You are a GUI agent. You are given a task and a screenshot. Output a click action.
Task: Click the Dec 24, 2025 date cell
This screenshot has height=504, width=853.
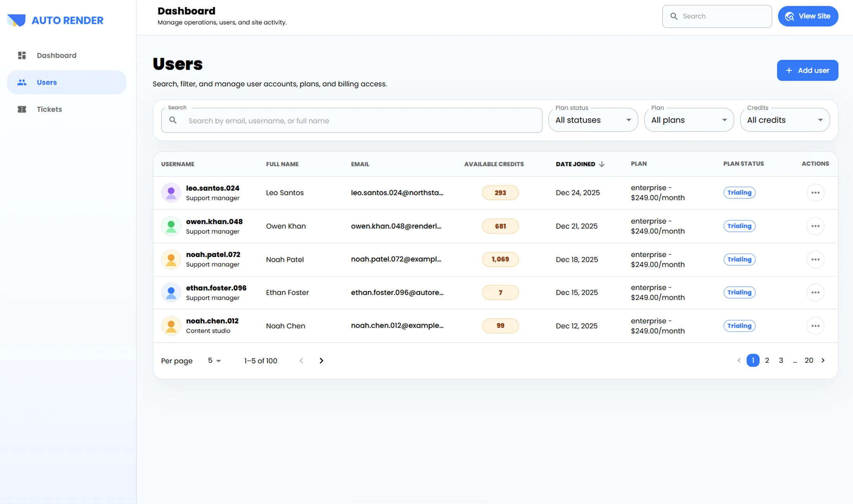coord(578,193)
